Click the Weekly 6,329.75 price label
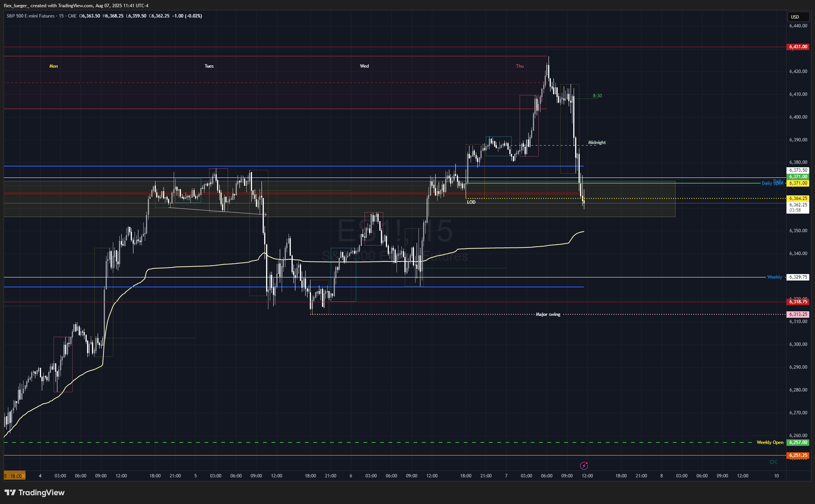This screenshot has height=504, width=815. click(x=798, y=277)
